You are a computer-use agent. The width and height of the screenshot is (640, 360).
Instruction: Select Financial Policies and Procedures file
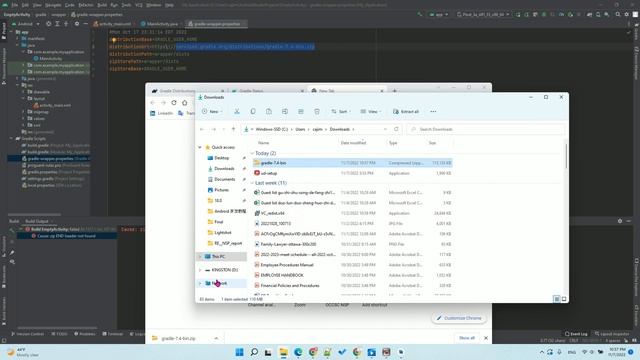(x=290, y=286)
